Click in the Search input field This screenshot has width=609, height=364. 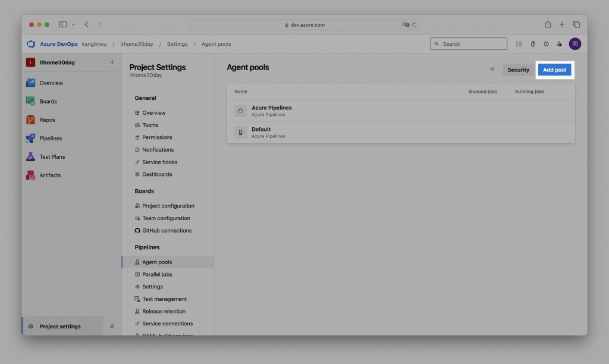click(469, 44)
